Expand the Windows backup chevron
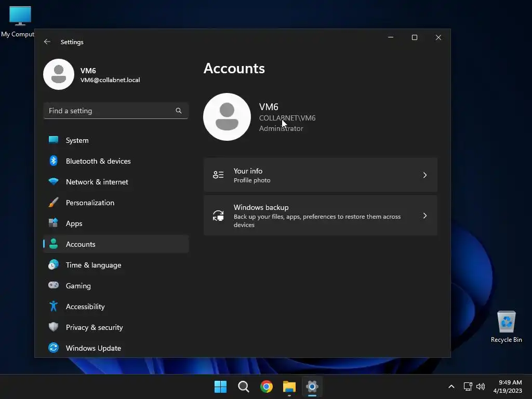 425,216
